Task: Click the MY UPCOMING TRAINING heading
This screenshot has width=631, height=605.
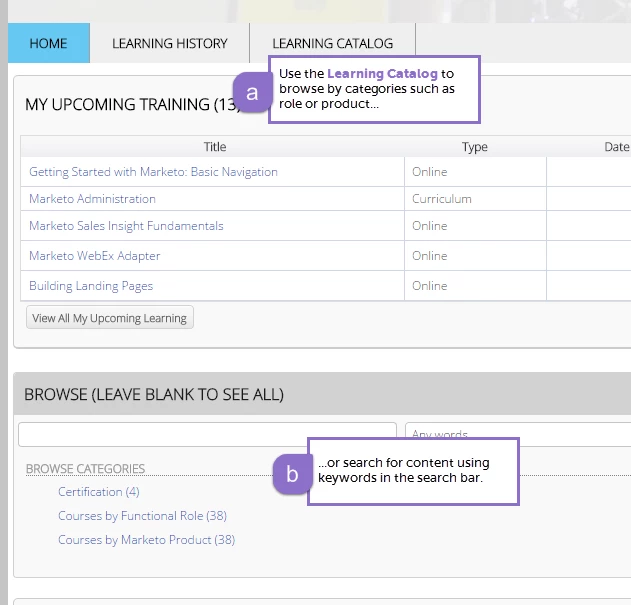Action: pos(133,105)
